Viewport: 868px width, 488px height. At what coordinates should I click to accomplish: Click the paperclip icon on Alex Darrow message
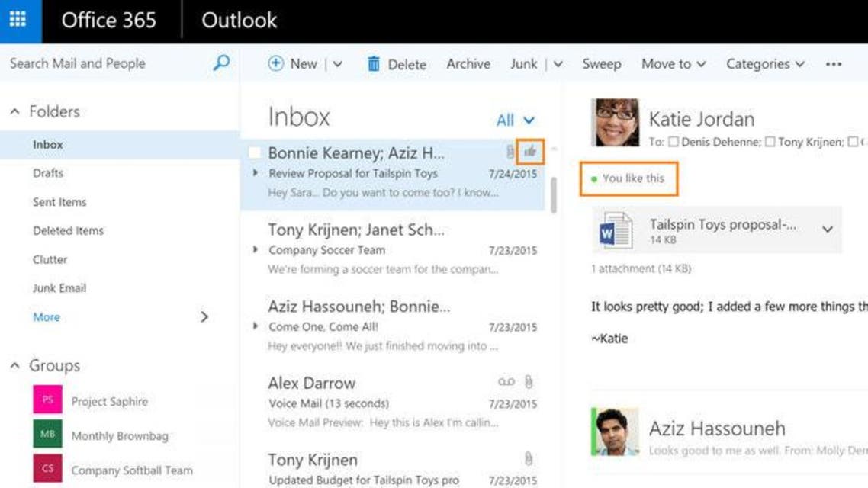click(x=529, y=382)
